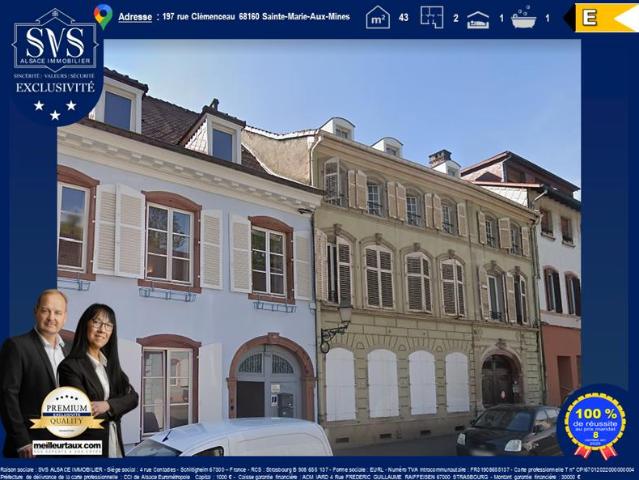Image resolution: width=639 pixels, height=480 pixels.
Task: Click the bathtub bathroom icon
Action: 524,18
